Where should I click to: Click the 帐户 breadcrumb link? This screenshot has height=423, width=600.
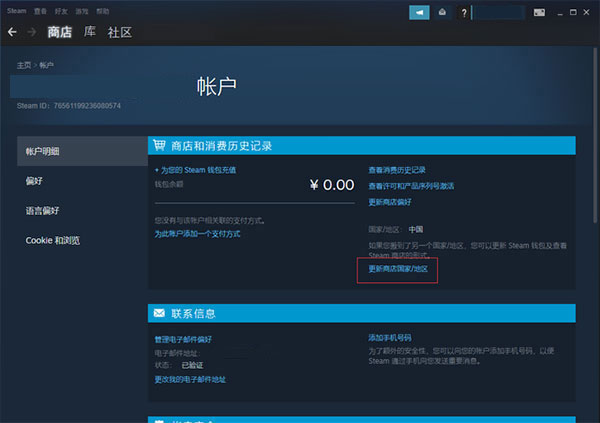(x=46, y=65)
